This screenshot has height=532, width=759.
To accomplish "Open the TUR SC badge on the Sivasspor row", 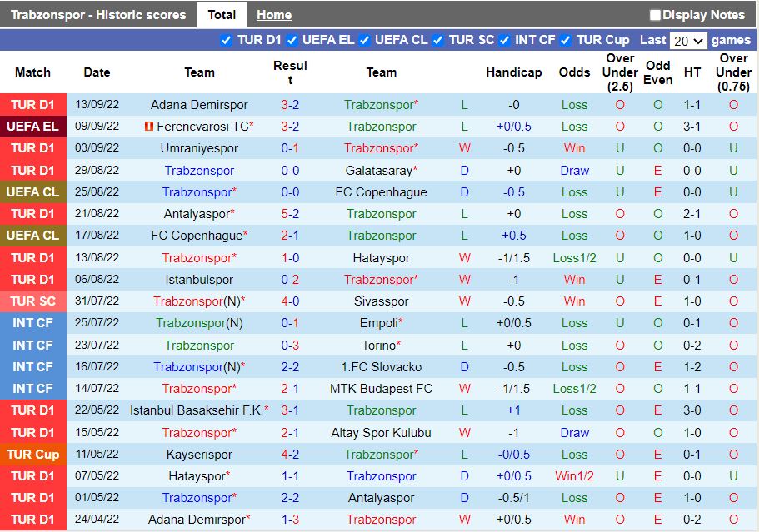I will pos(33,301).
